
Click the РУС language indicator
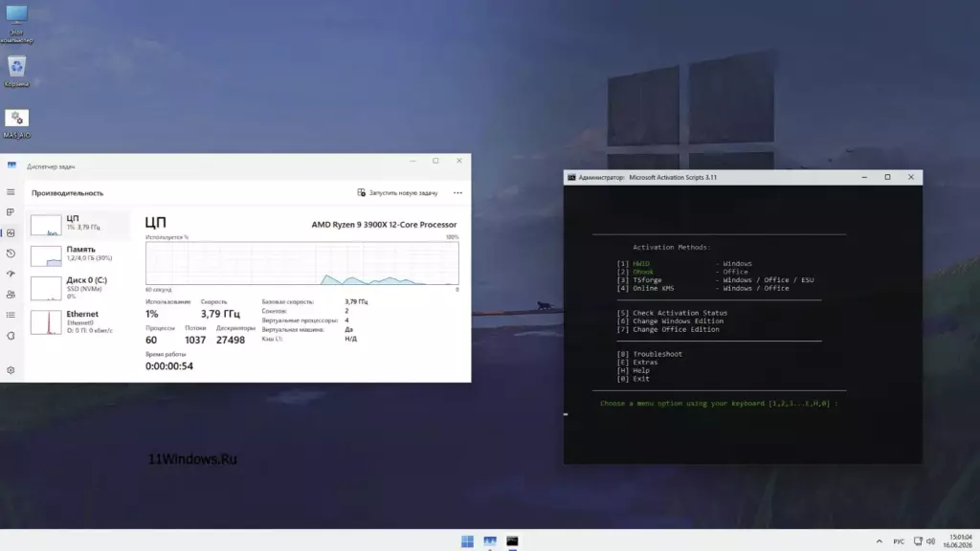pyautogui.click(x=899, y=541)
